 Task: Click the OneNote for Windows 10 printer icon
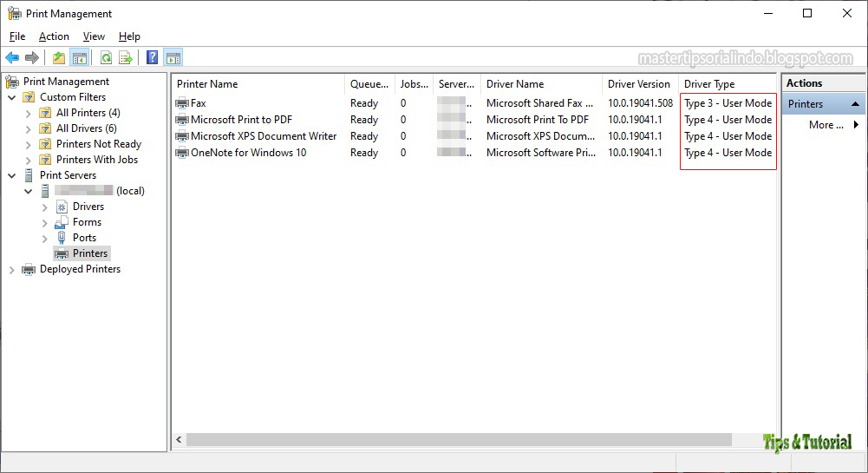point(182,153)
